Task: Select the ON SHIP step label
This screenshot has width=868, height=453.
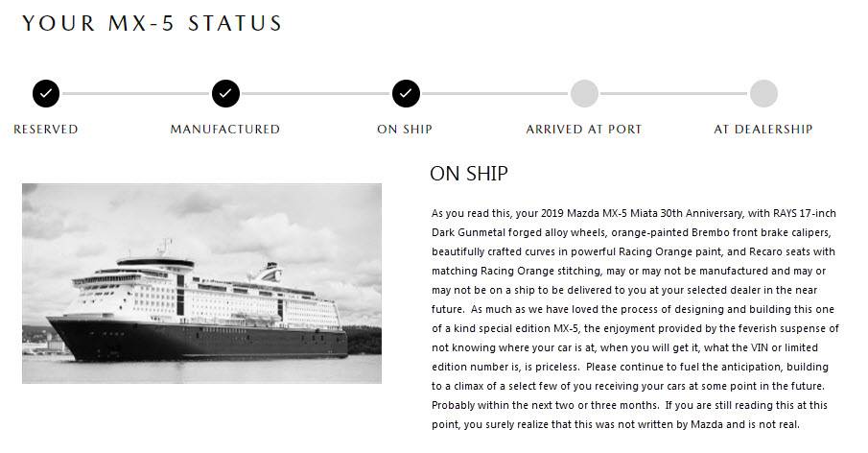Action: click(405, 130)
